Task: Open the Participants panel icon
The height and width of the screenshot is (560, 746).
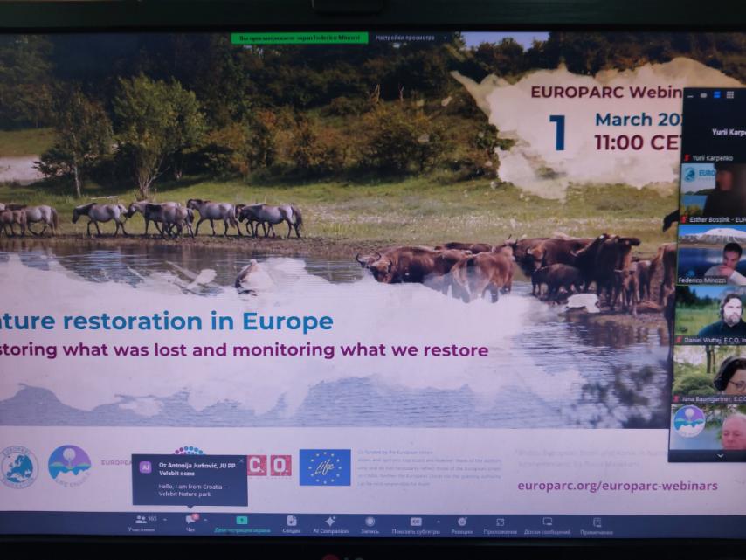Action: [140, 521]
